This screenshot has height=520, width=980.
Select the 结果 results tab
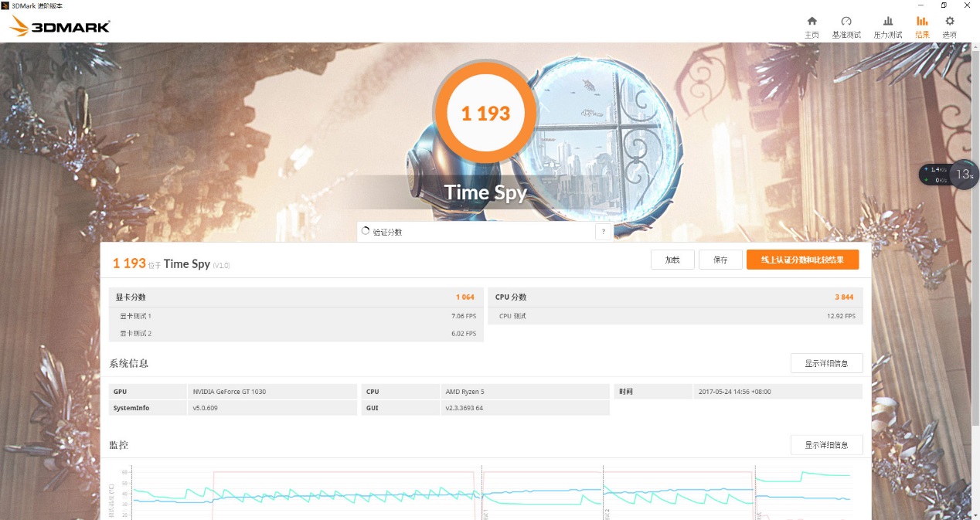click(x=922, y=27)
